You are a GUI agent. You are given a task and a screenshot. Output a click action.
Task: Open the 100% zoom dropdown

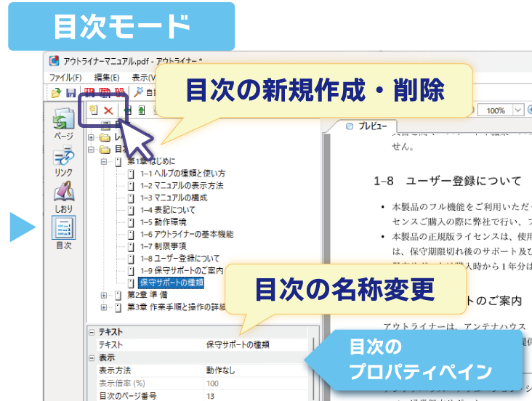(517, 110)
